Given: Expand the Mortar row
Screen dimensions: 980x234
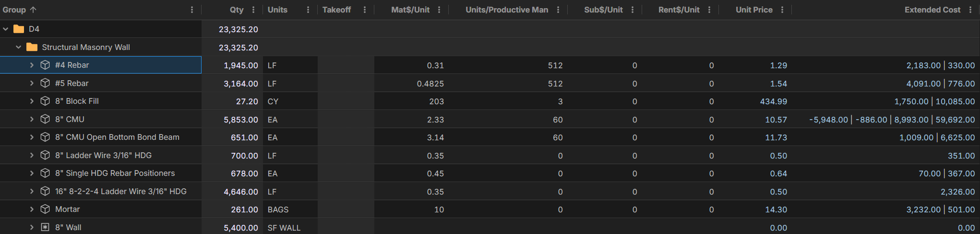Looking at the screenshot, I should [32, 209].
